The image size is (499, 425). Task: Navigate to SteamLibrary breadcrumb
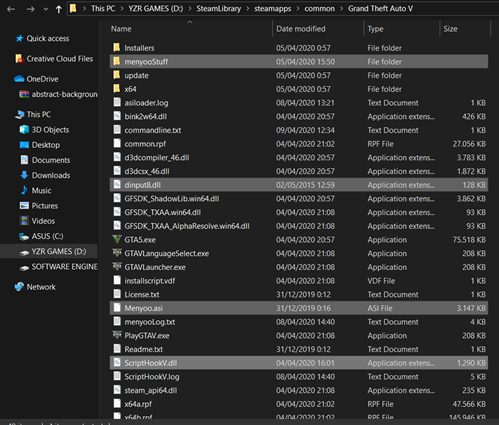[x=218, y=9]
